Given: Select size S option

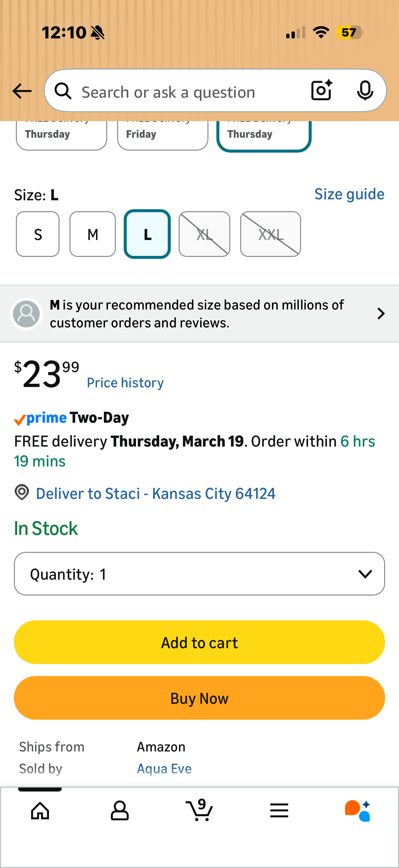Looking at the screenshot, I should [38, 234].
